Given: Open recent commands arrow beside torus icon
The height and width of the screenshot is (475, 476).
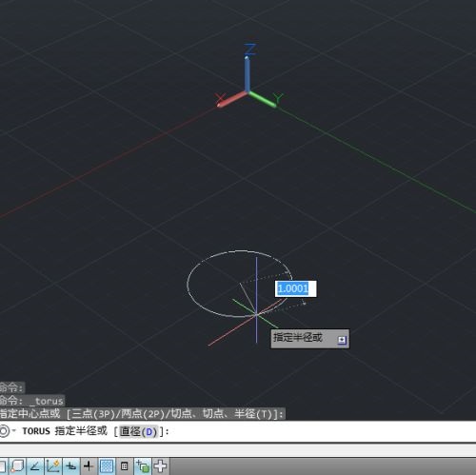Looking at the screenshot, I should point(13,430).
